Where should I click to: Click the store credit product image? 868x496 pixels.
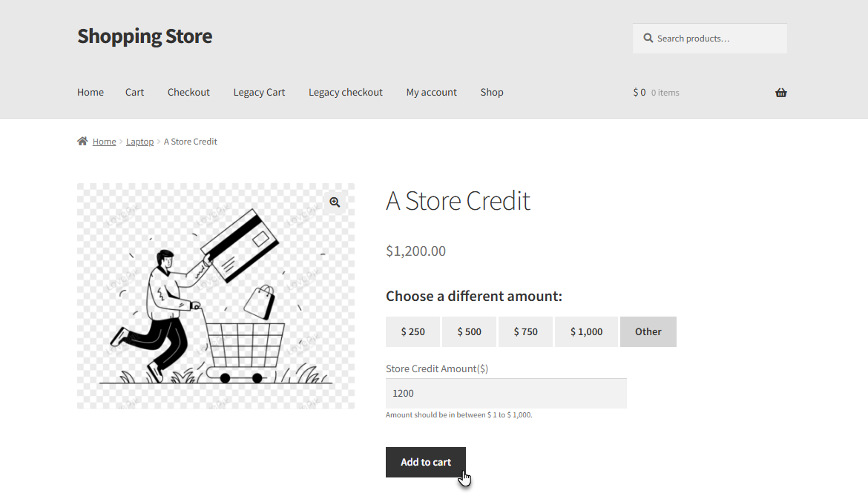tap(216, 296)
